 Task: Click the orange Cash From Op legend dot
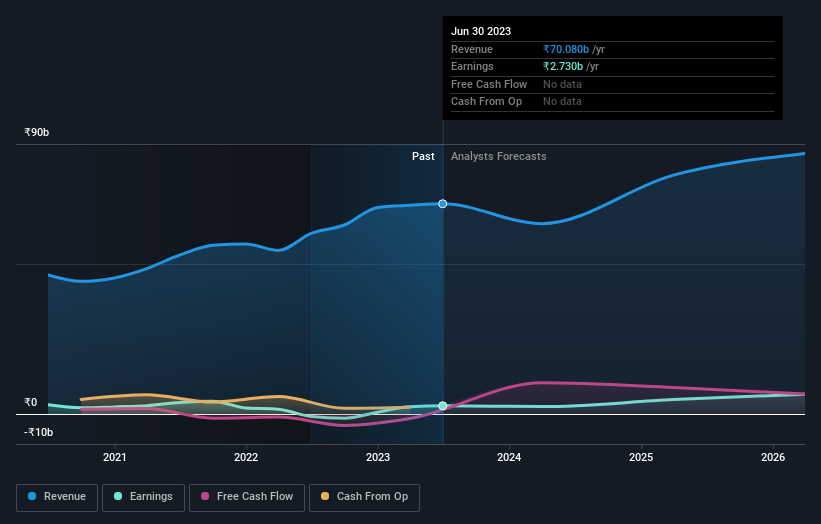click(x=325, y=496)
